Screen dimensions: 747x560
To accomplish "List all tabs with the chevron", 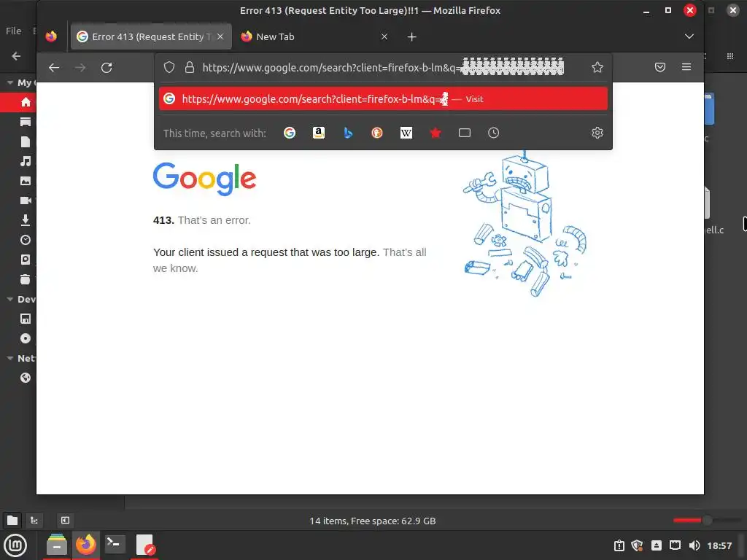I will pos(689,36).
